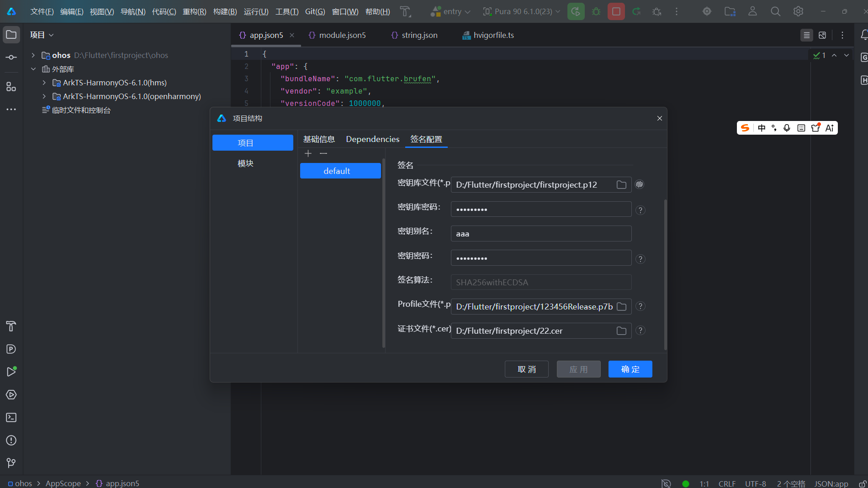Click the hot reload icon
Image resolution: width=868 pixels, height=488 pixels.
click(636, 11)
